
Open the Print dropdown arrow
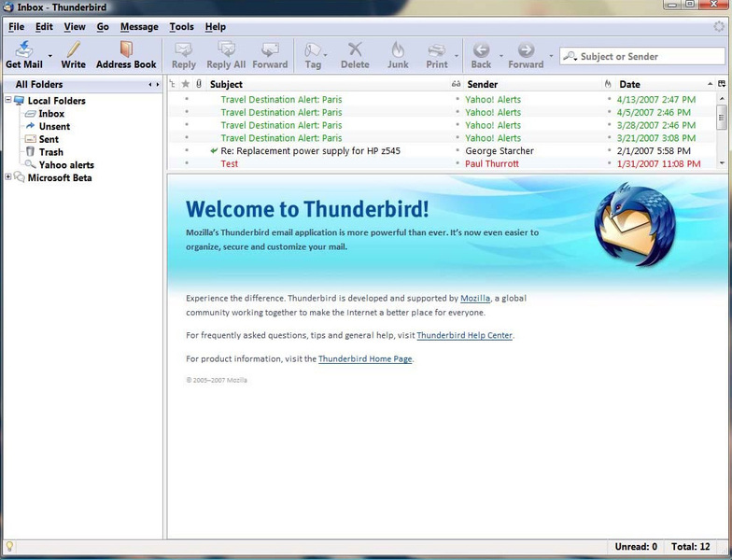click(457, 56)
